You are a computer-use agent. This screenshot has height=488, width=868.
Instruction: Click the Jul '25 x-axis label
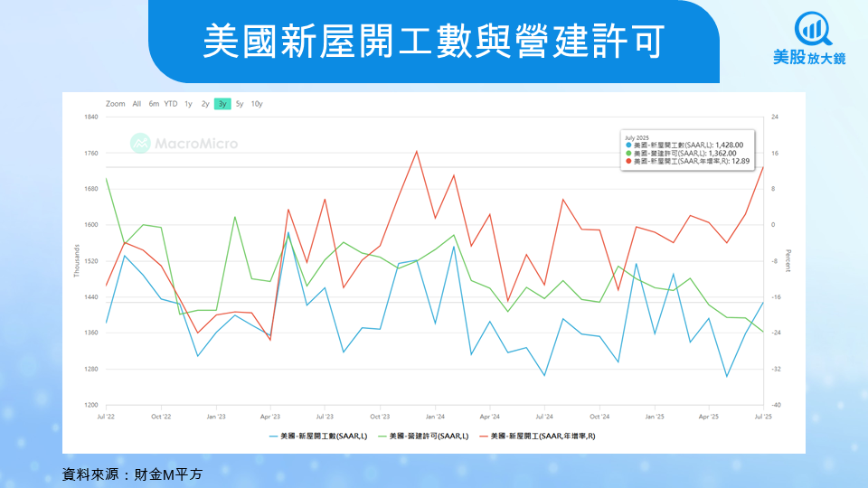pyautogui.click(x=763, y=417)
